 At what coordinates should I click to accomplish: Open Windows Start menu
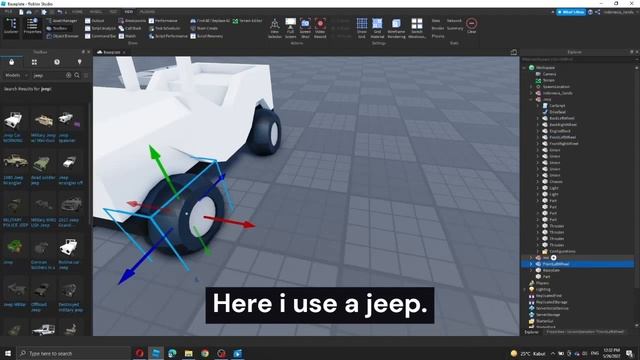(8, 353)
